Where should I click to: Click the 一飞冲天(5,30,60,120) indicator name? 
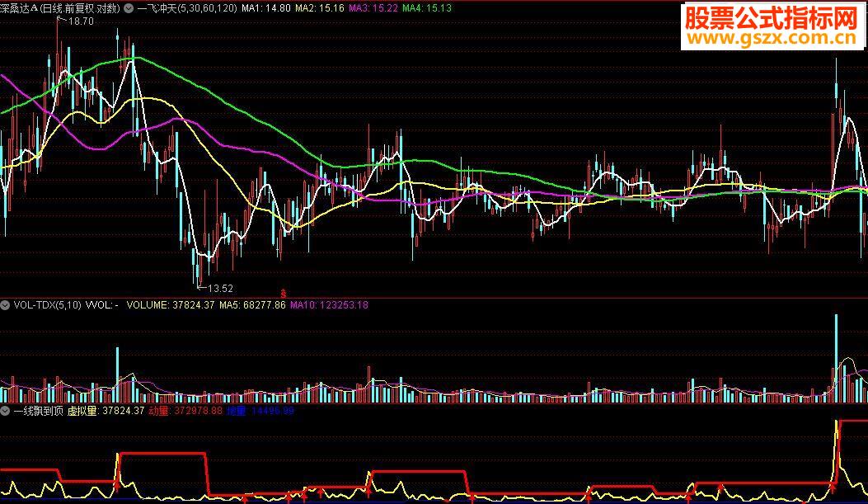pyautogui.click(x=187, y=8)
